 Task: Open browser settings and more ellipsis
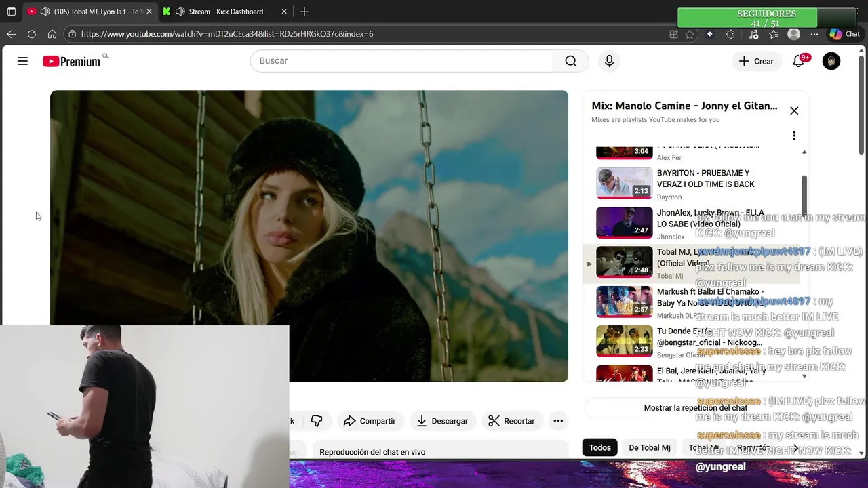pyautogui.click(x=814, y=34)
